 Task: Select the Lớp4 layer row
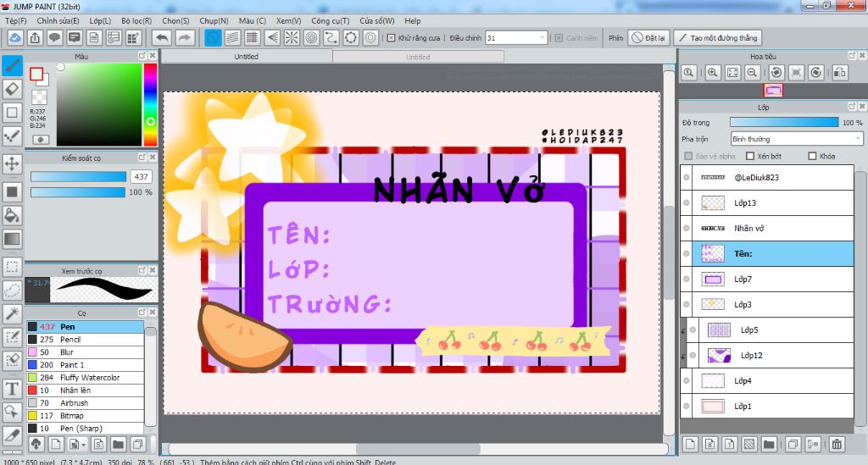[766, 381]
